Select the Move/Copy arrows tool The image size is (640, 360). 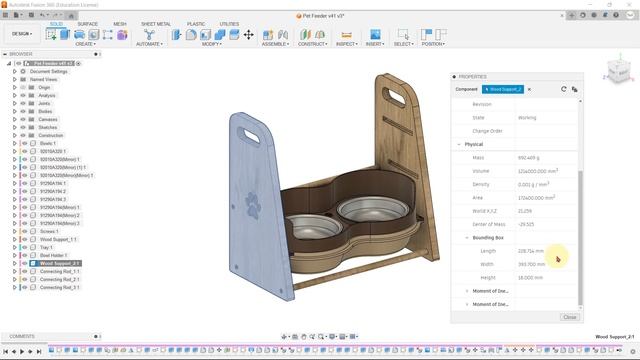point(249,35)
